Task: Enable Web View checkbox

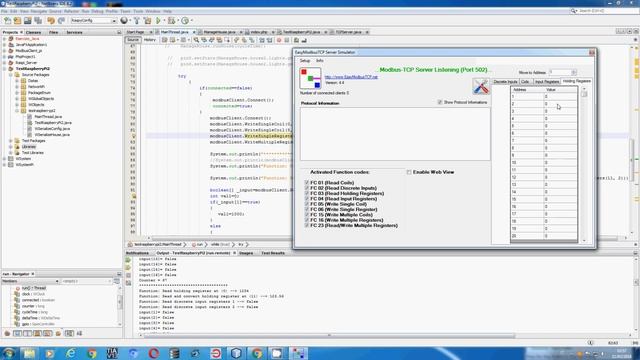Action: click(x=409, y=172)
